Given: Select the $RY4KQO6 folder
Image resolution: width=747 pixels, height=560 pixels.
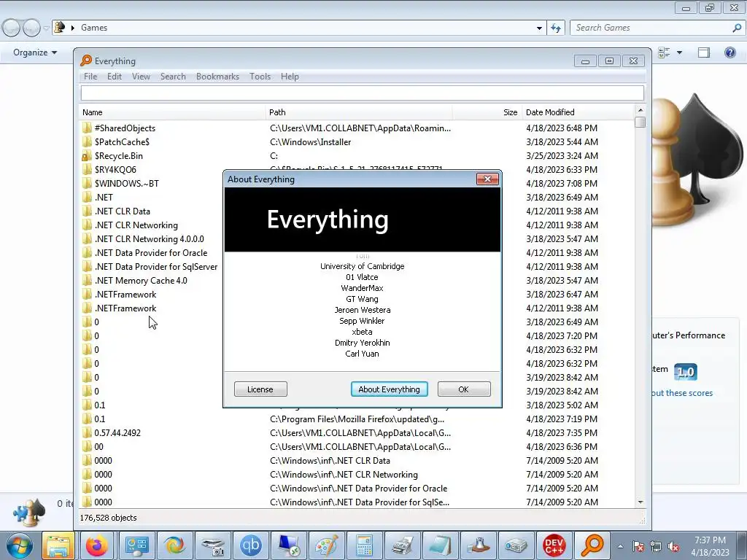Looking at the screenshot, I should click(x=115, y=169).
